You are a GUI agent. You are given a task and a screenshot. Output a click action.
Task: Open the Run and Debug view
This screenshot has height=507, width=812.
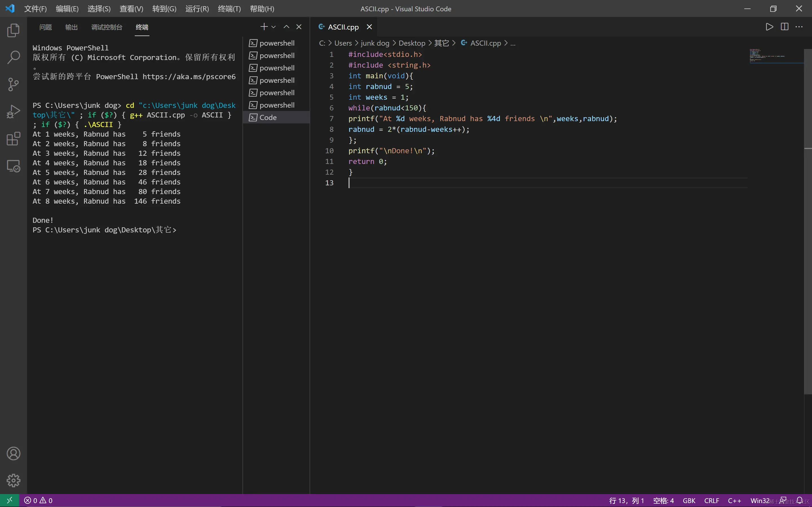(14, 112)
